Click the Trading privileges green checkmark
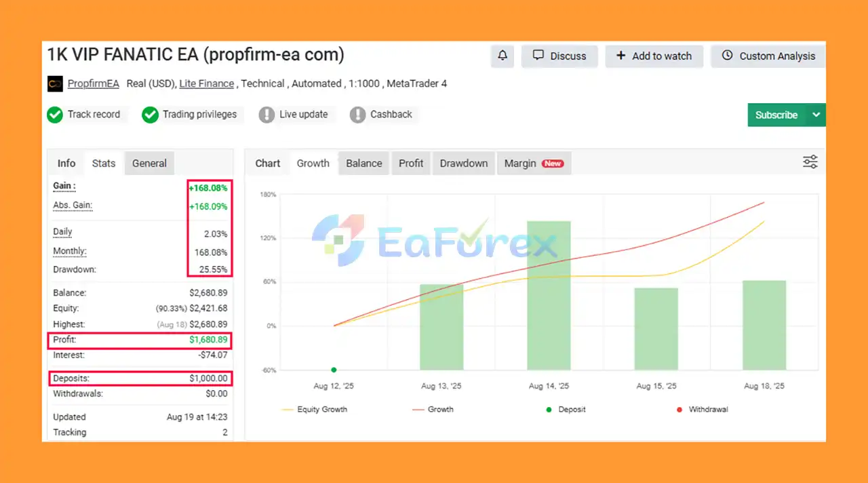The width and height of the screenshot is (868, 483). click(150, 115)
